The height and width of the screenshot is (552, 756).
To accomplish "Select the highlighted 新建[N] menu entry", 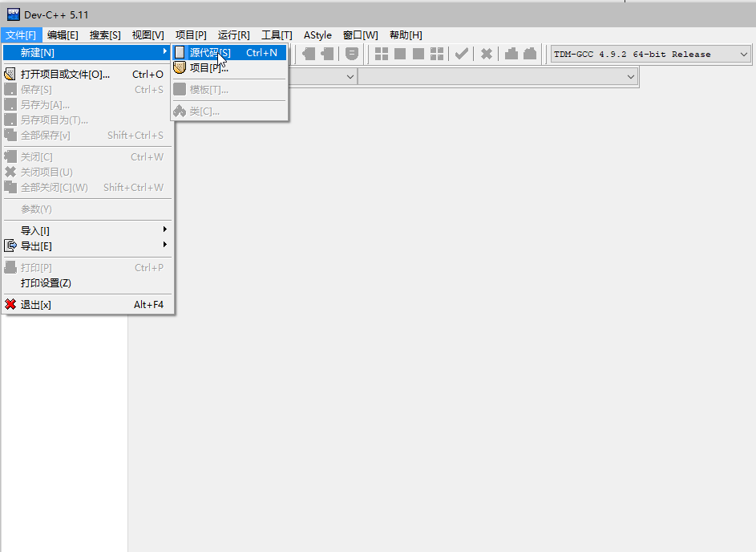I will point(87,53).
